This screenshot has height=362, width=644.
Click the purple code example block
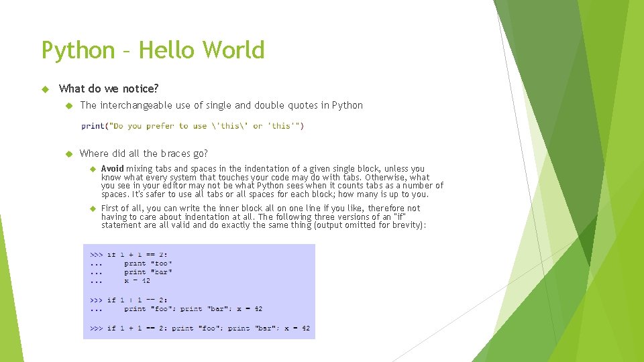click(x=199, y=292)
